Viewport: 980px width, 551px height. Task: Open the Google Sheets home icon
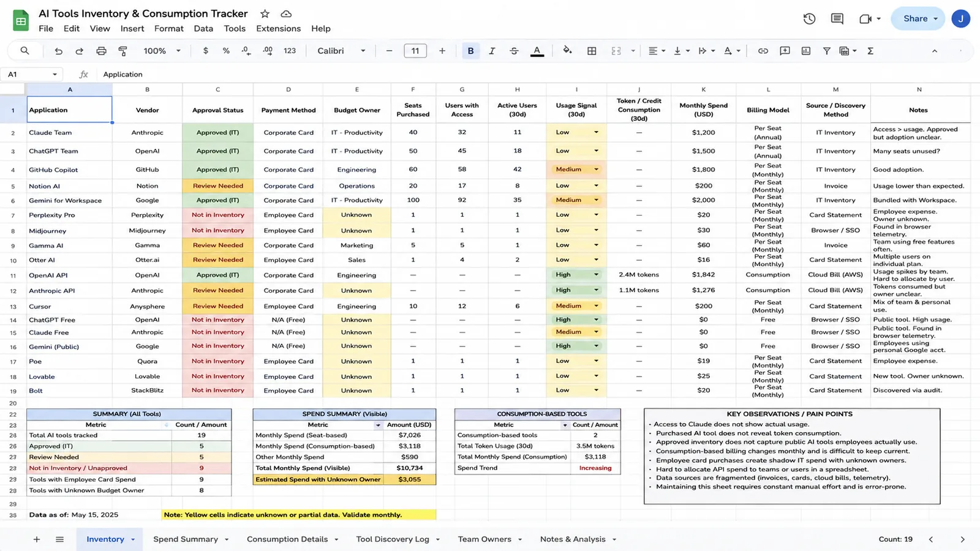click(21, 20)
